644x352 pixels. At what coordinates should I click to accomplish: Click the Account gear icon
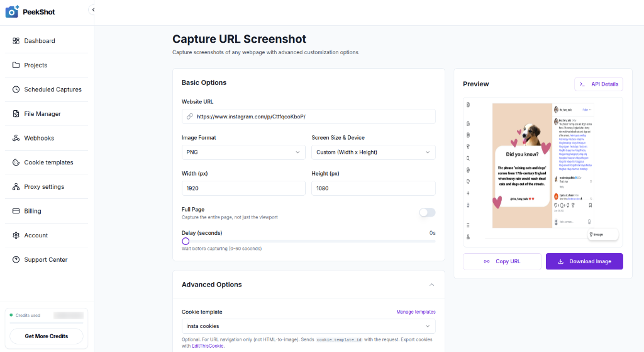16,236
